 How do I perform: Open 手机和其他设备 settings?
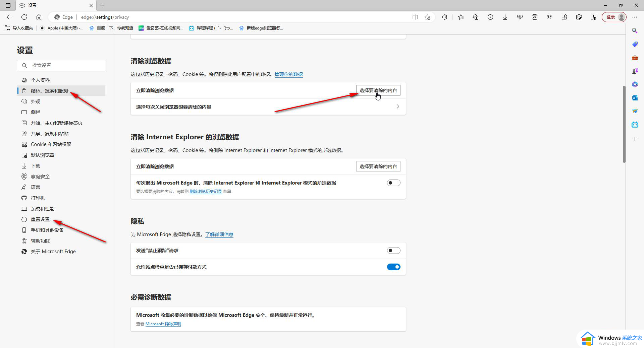click(x=61, y=230)
